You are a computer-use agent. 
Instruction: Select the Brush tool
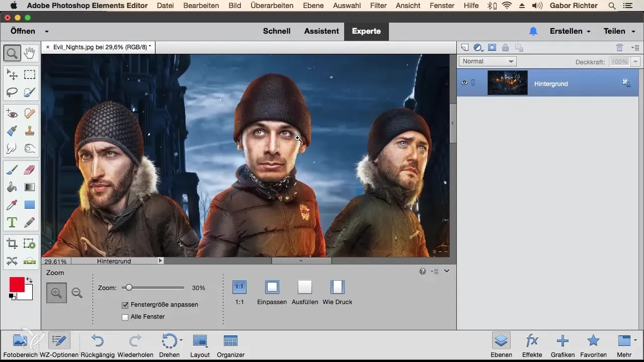pyautogui.click(x=12, y=170)
